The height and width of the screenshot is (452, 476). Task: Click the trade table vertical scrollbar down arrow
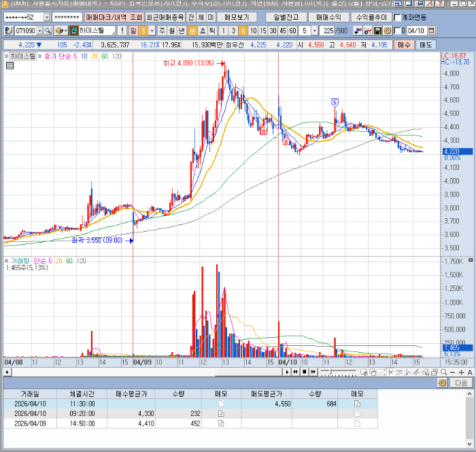[x=469, y=444]
